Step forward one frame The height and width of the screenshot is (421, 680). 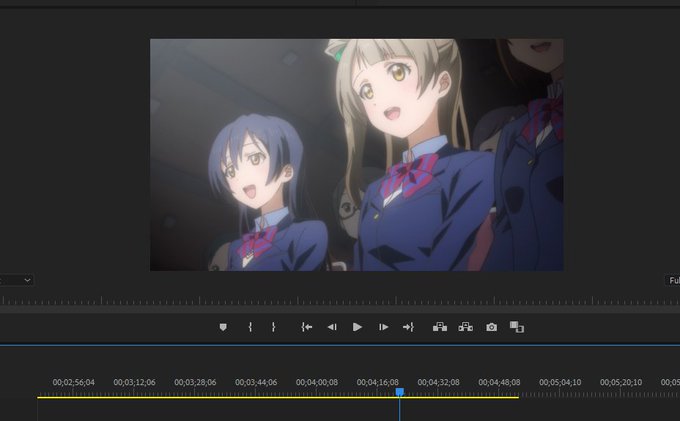click(x=383, y=327)
